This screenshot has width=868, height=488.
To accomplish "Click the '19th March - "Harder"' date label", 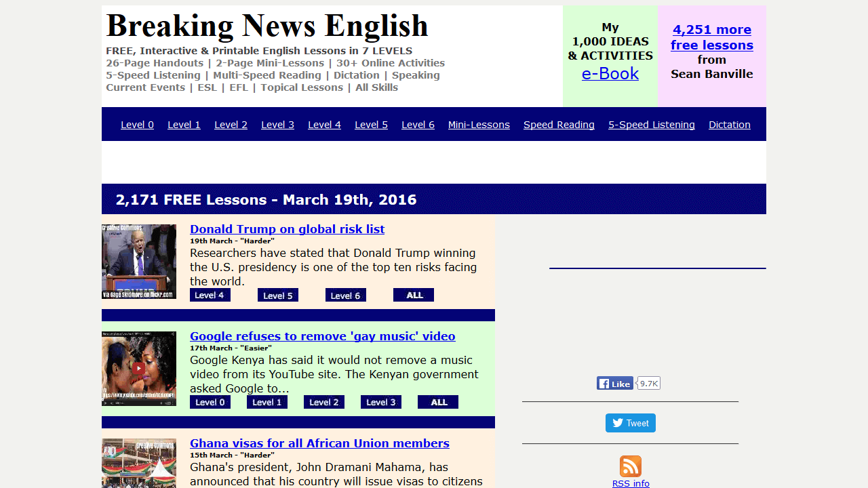I will 232,241.
